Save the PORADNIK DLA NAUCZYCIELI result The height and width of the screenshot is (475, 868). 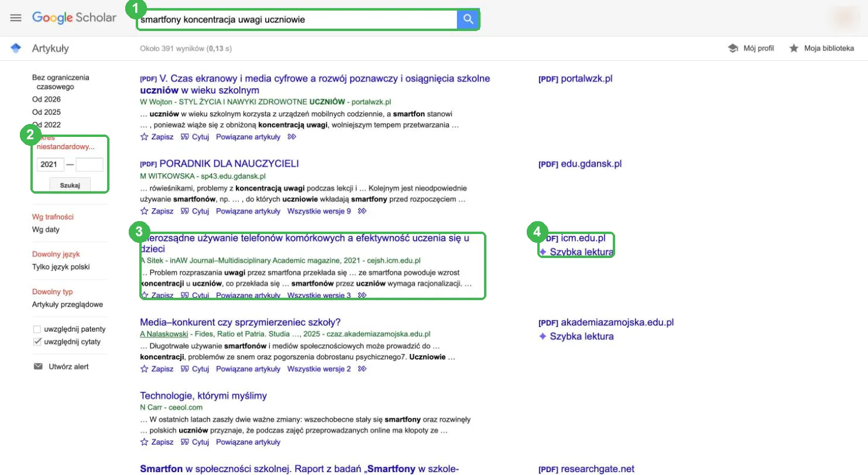157,211
